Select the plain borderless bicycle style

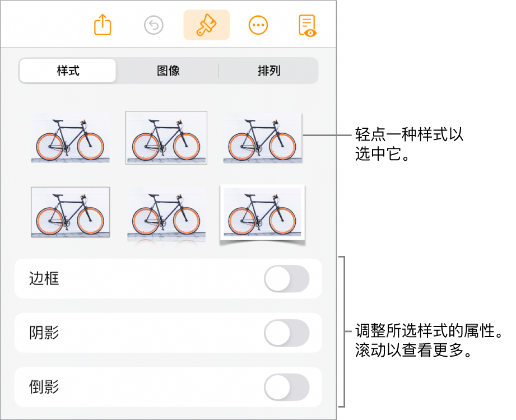pyautogui.click(x=70, y=138)
